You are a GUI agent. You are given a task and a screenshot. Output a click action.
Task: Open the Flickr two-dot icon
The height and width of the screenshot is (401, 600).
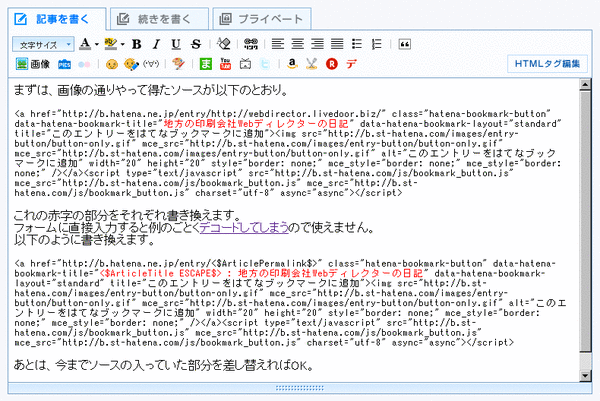(x=84, y=64)
